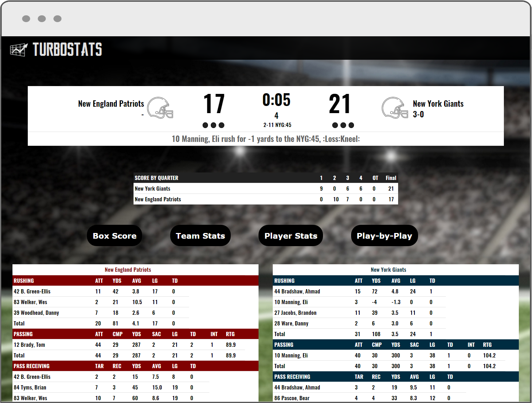Click the Patriots three timeout dots
Image resolution: width=532 pixels, height=403 pixels.
tap(213, 125)
